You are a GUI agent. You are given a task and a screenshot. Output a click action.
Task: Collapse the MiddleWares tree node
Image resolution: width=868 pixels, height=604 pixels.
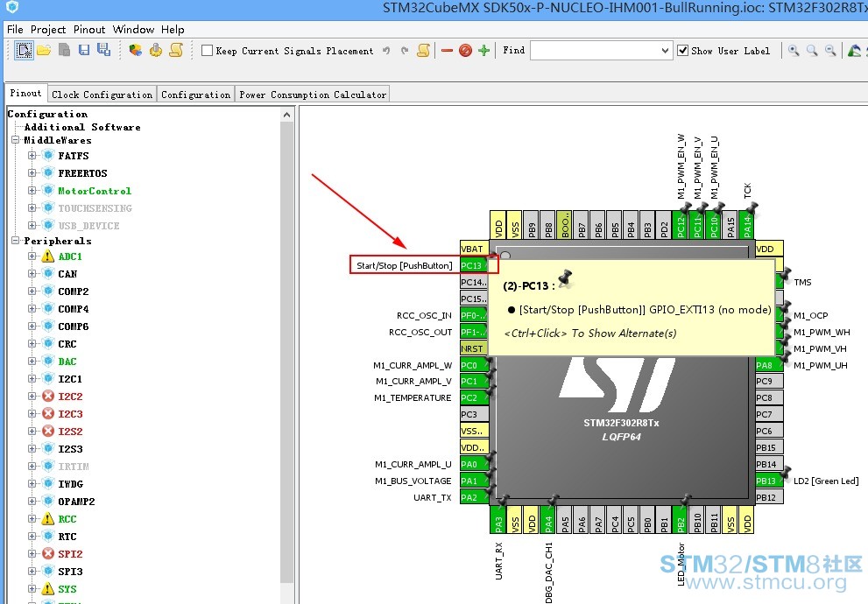tap(16, 140)
